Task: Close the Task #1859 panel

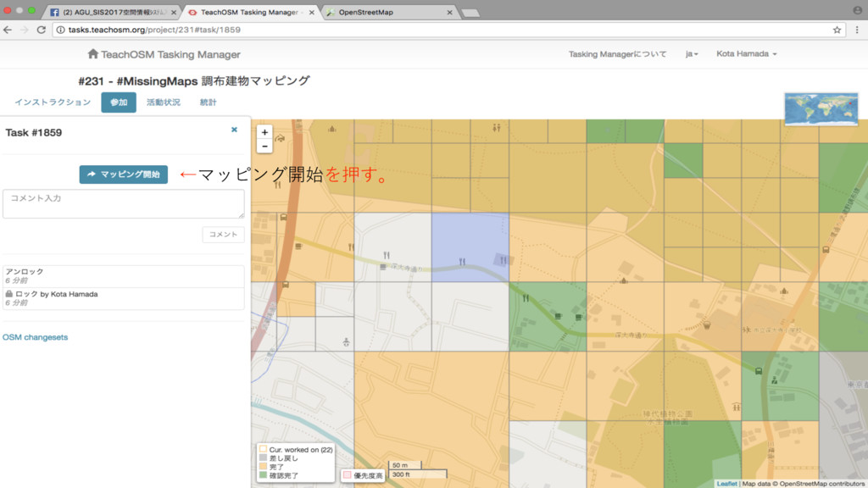Action: [x=234, y=130]
